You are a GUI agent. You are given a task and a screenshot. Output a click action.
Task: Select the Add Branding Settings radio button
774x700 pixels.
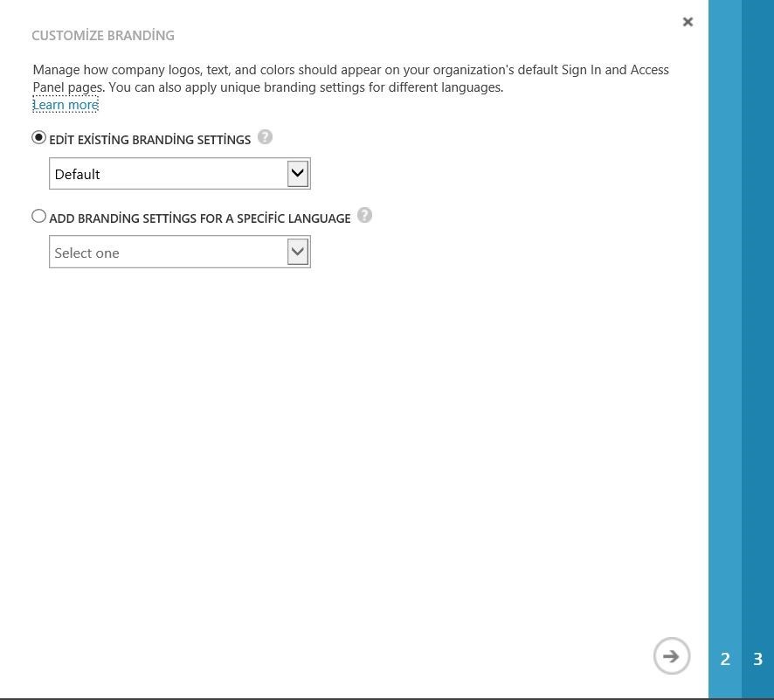coord(38,217)
